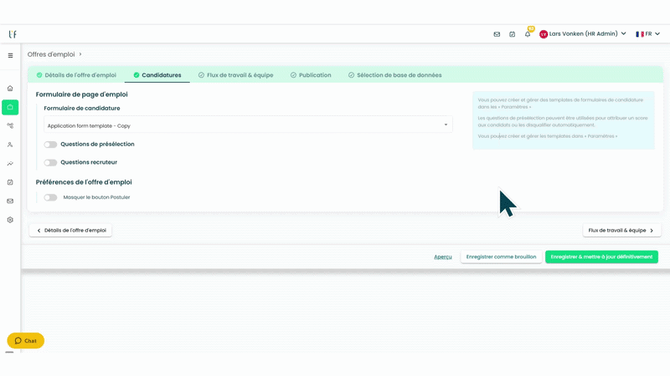
Task: Click the chevron after Offres d'emploi
Action: click(80, 54)
